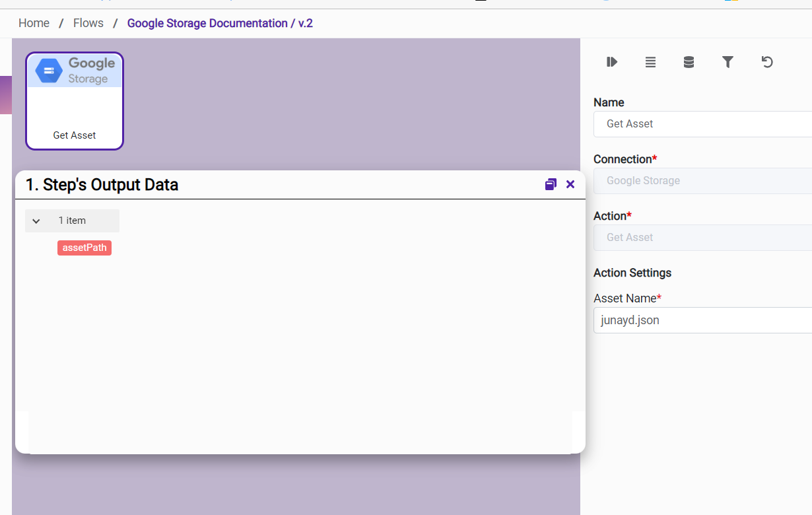
Task: Close the Step's Output Data panel
Action: click(x=570, y=184)
